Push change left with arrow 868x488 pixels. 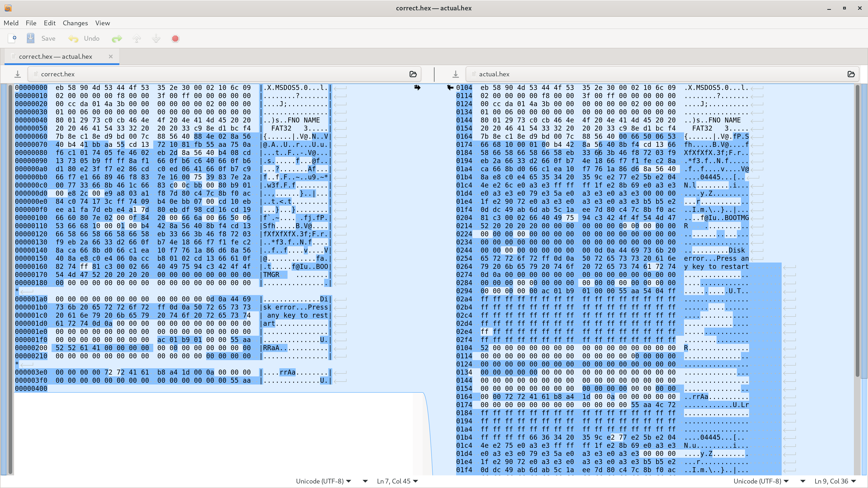pyautogui.click(x=450, y=88)
